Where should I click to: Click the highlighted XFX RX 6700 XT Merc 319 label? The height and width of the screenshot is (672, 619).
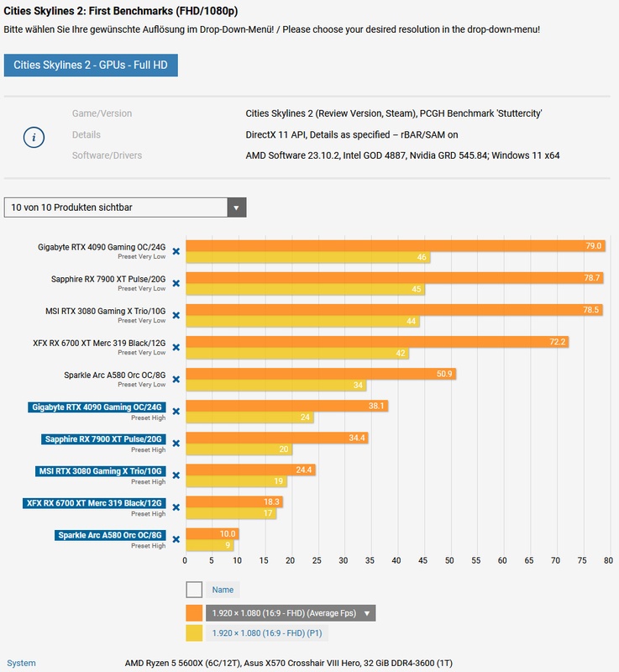pyautogui.click(x=95, y=502)
